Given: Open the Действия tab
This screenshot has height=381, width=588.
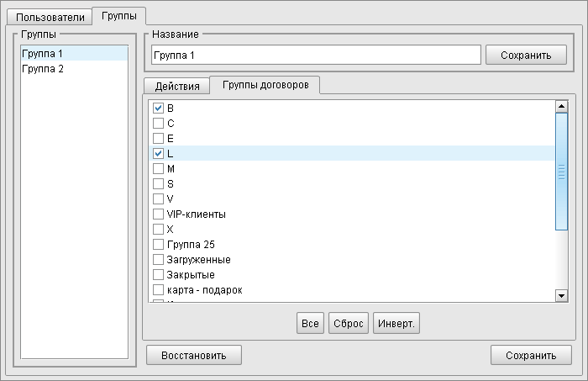Looking at the screenshot, I should (177, 86).
